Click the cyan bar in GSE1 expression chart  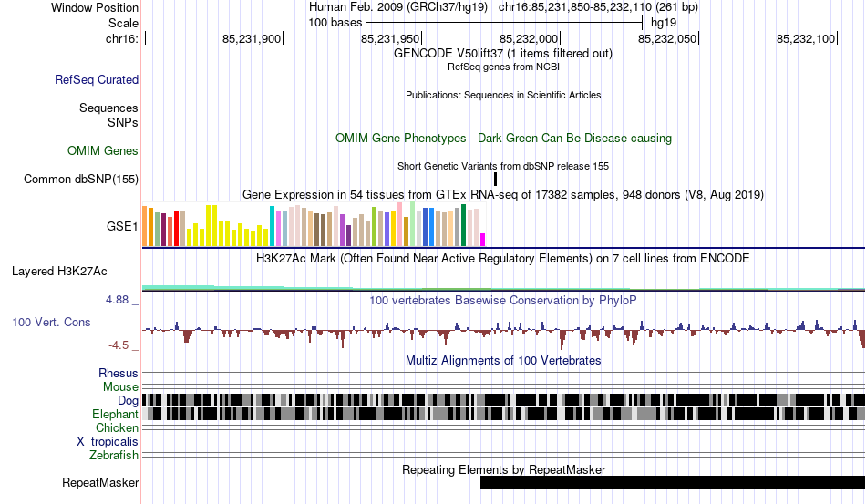point(272,226)
